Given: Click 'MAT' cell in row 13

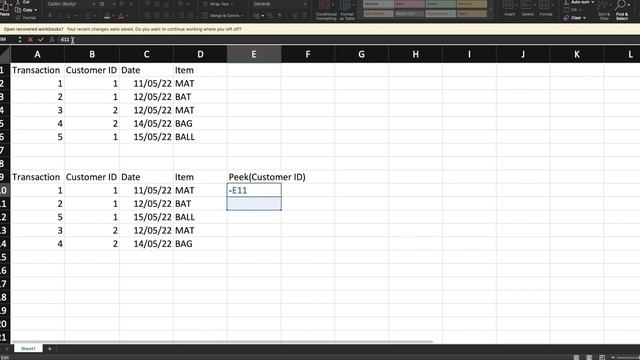Looking at the screenshot, I should [x=200, y=231].
